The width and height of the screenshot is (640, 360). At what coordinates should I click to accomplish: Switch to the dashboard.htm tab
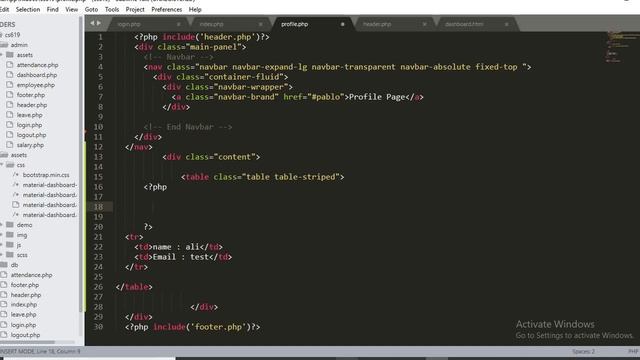coord(464,24)
